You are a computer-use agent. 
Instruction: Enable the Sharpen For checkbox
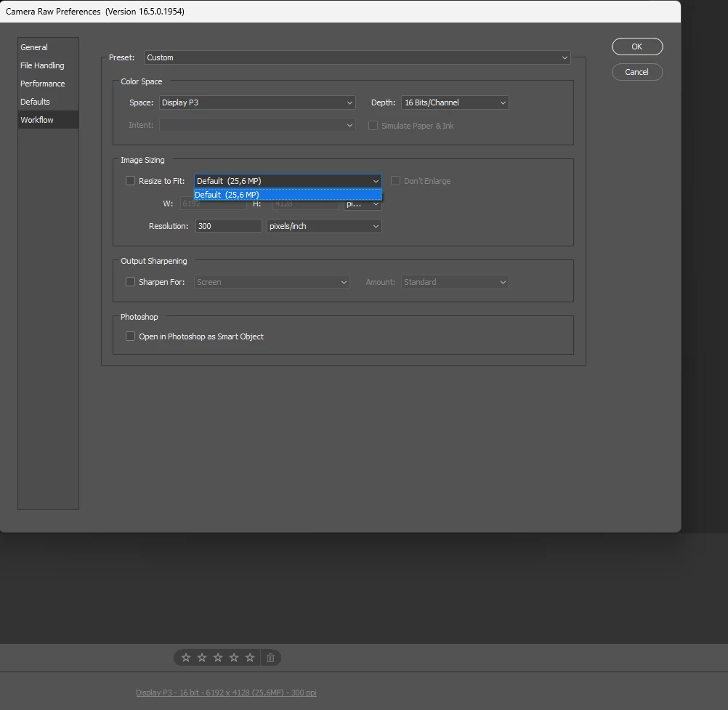click(x=131, y=282)
